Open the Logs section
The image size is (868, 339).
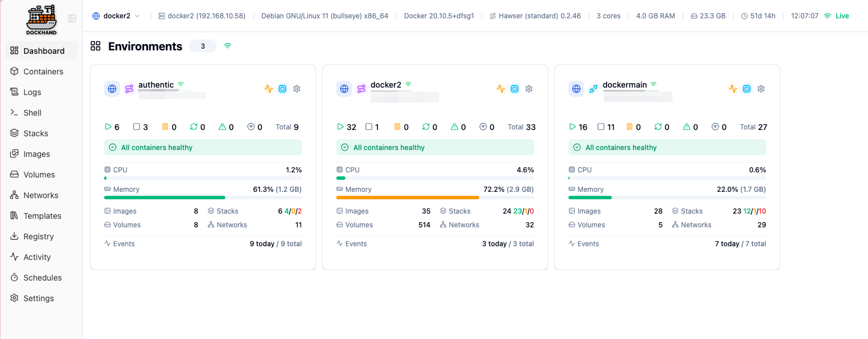pyautogui.click(x=41, y=92)
